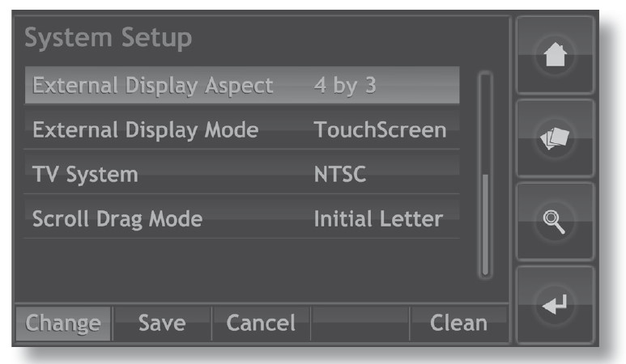Select the Scroll Drag Mode setting

tap(242, 219)
